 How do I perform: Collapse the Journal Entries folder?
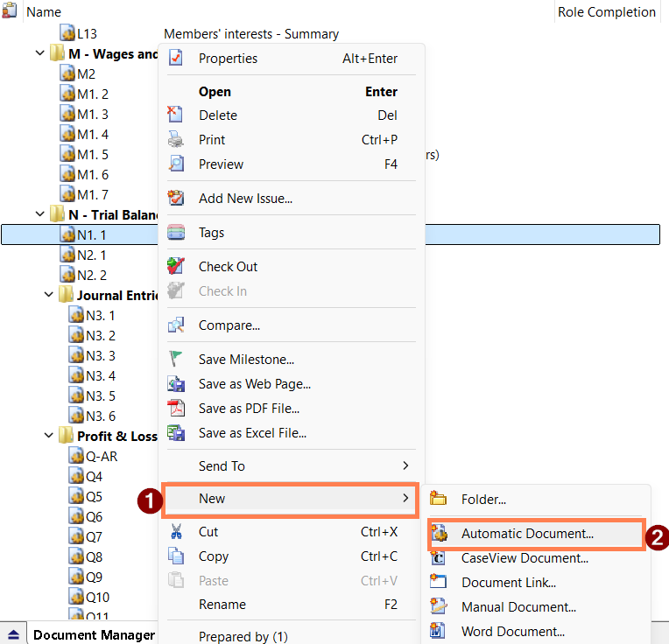tap(49, 295)
